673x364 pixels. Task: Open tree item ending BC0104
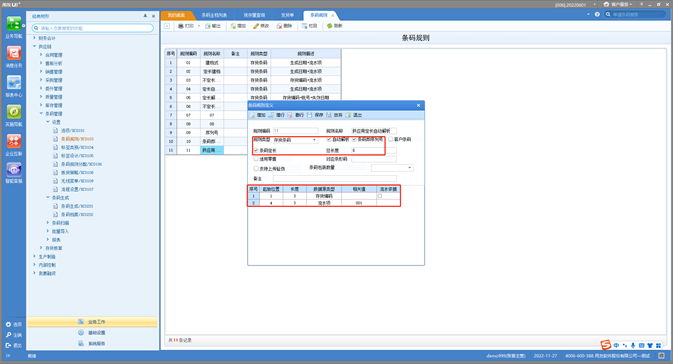coord(77,147)
